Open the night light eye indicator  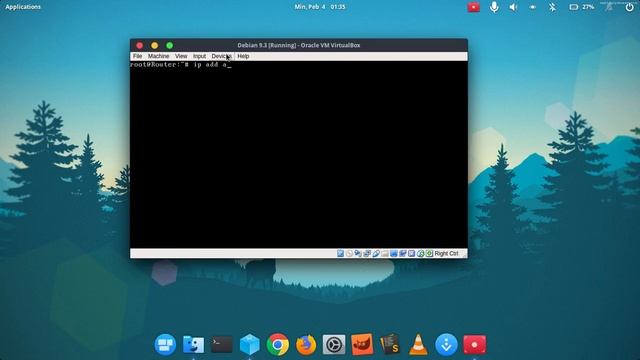click(533, 7)
